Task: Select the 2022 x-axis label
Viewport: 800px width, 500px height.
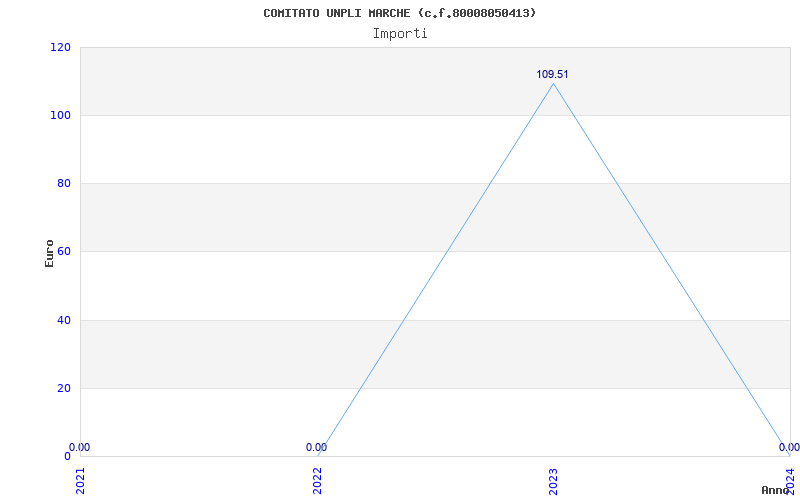Action: (x=317, y=481)
